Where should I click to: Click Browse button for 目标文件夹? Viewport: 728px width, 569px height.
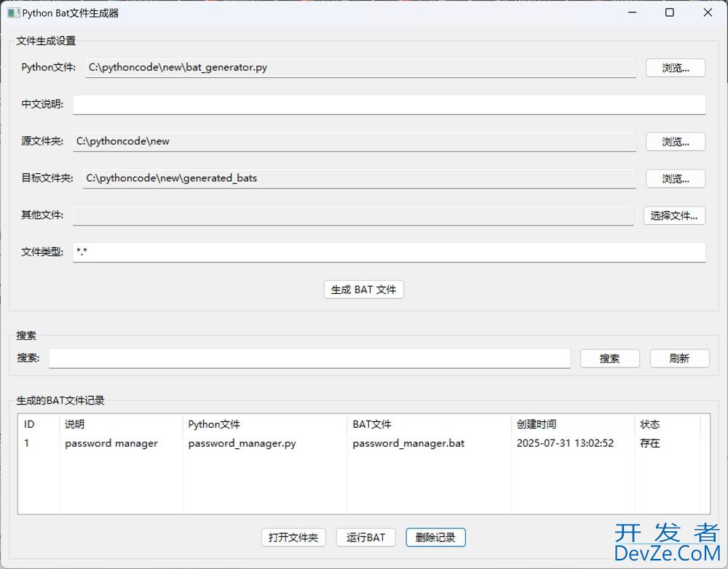(x=676, y=179)
